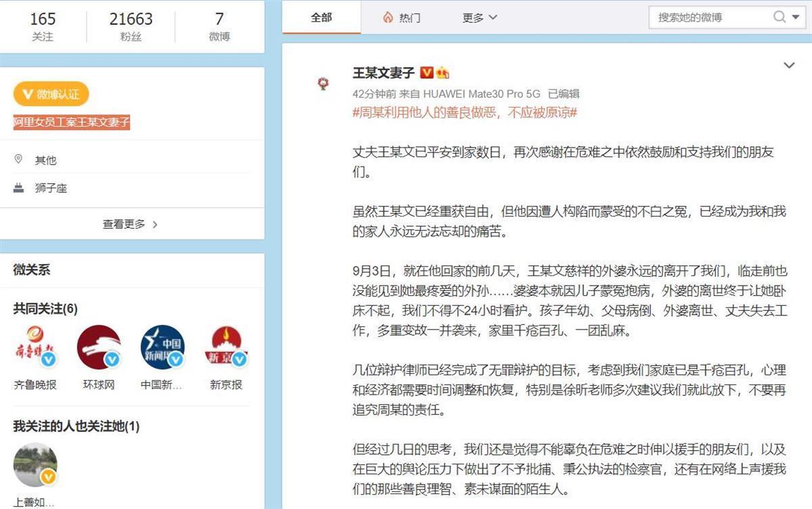
Task: Open the 环球网 account avatar
Action: [99, 347]
